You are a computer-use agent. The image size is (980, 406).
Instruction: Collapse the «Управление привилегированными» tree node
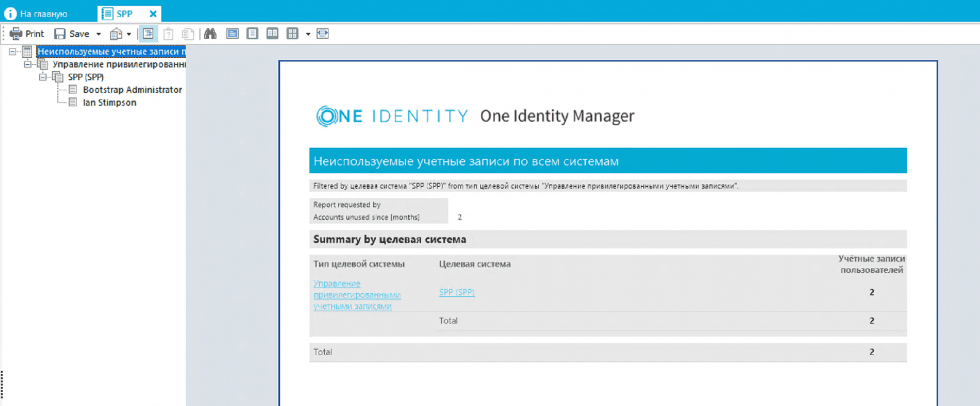click(27, 64)
